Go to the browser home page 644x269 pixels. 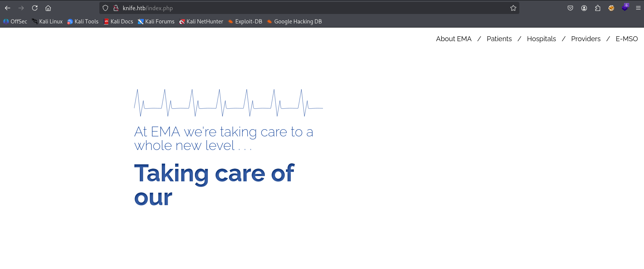[x=48, y=8]
